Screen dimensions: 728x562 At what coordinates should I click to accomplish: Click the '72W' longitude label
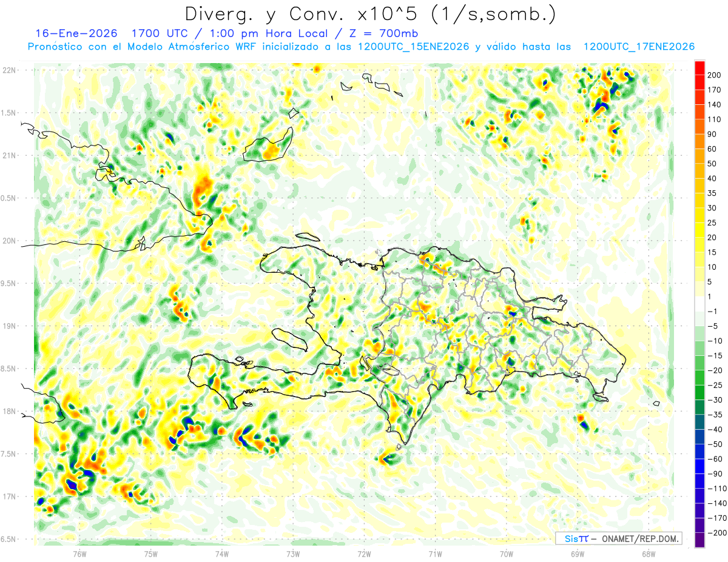coord(364,554)
